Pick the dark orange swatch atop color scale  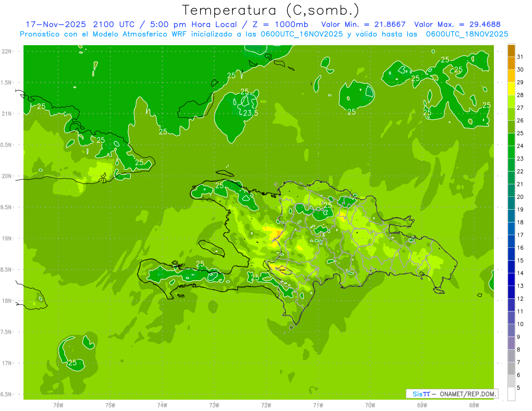[511, 51]
